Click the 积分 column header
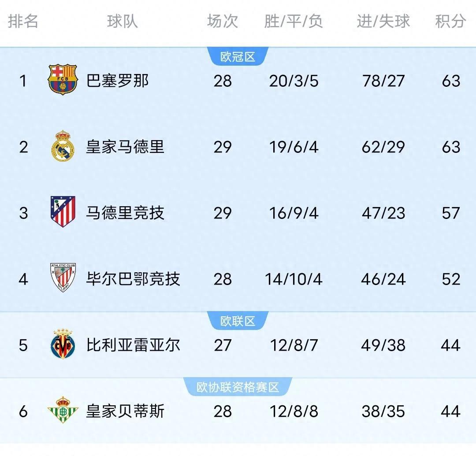 pos(450,21)
